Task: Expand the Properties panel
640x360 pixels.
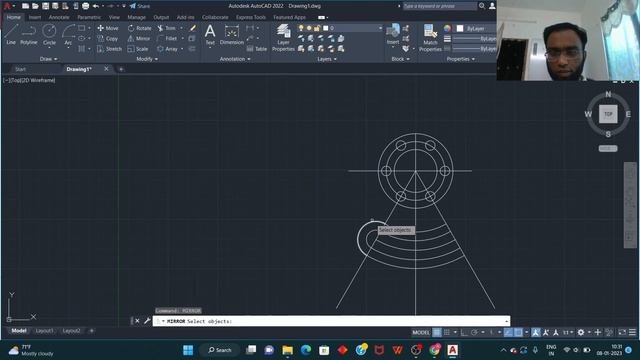Action: [x=461, y=59]
